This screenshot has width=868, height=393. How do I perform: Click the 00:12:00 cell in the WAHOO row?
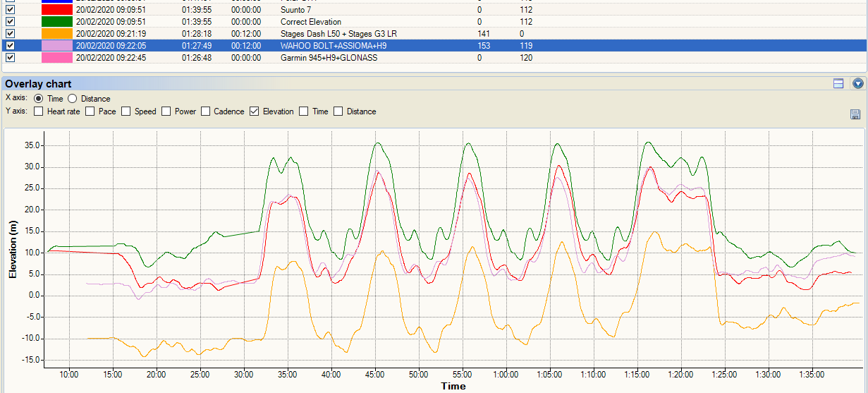tap(246, 45)
